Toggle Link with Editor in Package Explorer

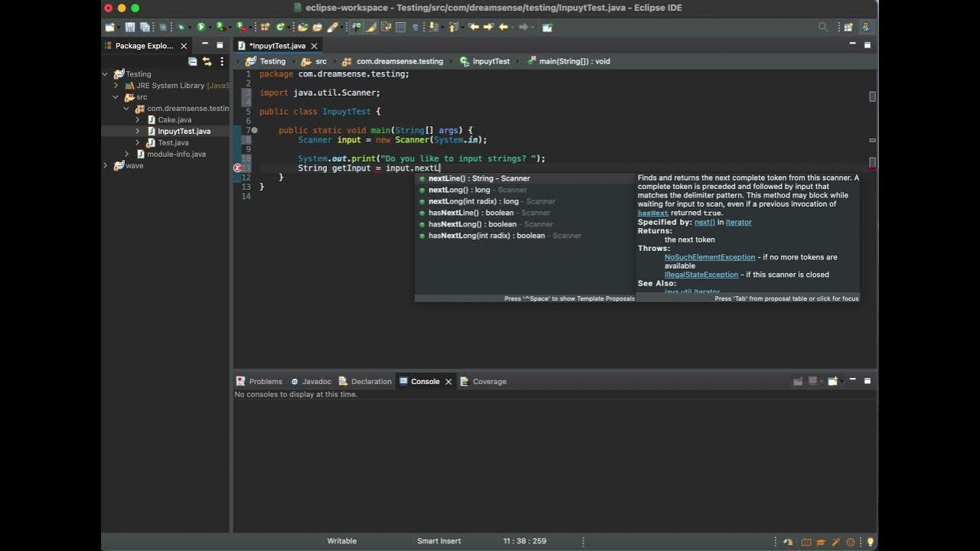pyautogui.click(x=207, y=61)
